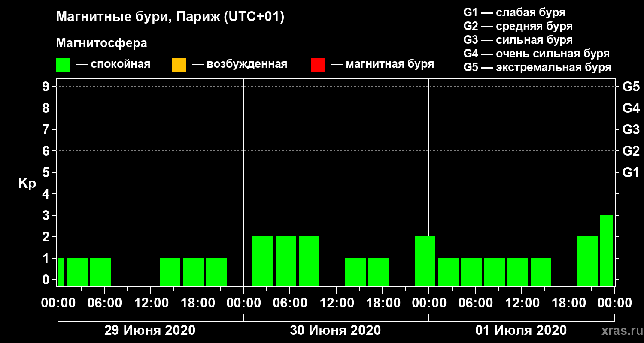
Task: Click the right axis label G3
Action: click(631, 129)
